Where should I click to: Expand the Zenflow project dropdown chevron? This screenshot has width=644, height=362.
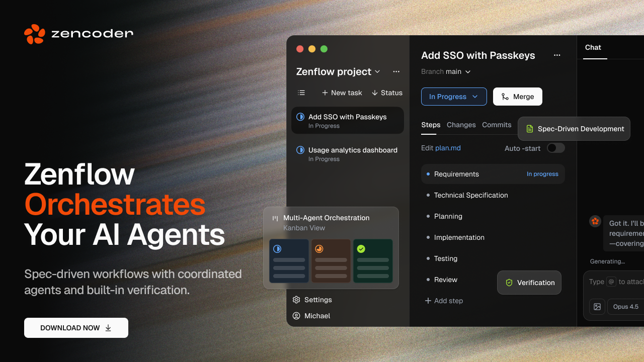(378, 72)
